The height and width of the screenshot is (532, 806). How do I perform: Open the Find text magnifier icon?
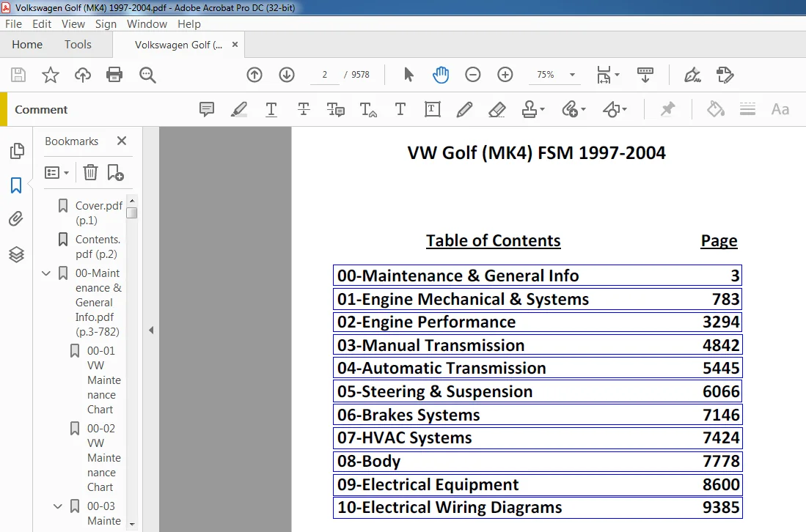click(x=147, y=75)
